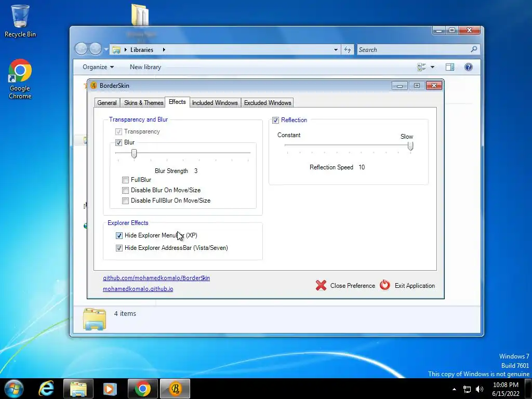Click the libraries icon in details pane

(95, 319)
